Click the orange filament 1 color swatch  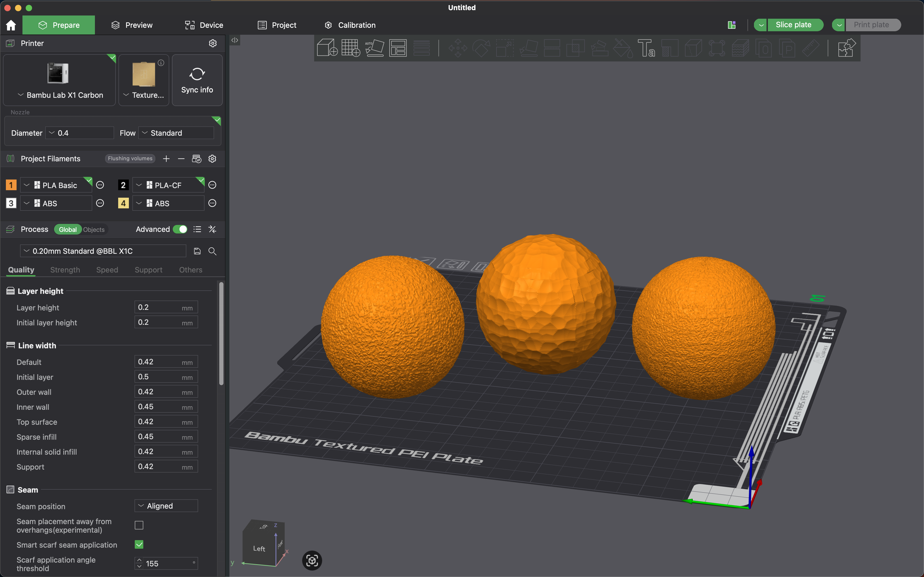pyautogui.click(x=11, y=185)
